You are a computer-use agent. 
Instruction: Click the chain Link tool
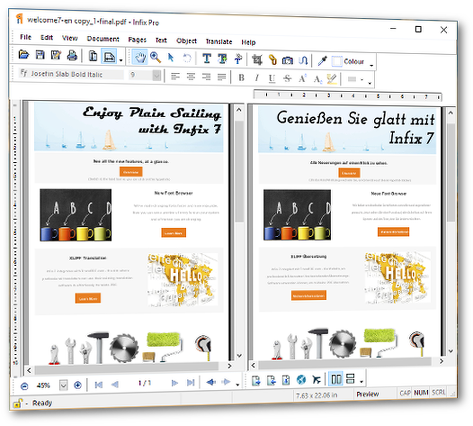point(273,60)
